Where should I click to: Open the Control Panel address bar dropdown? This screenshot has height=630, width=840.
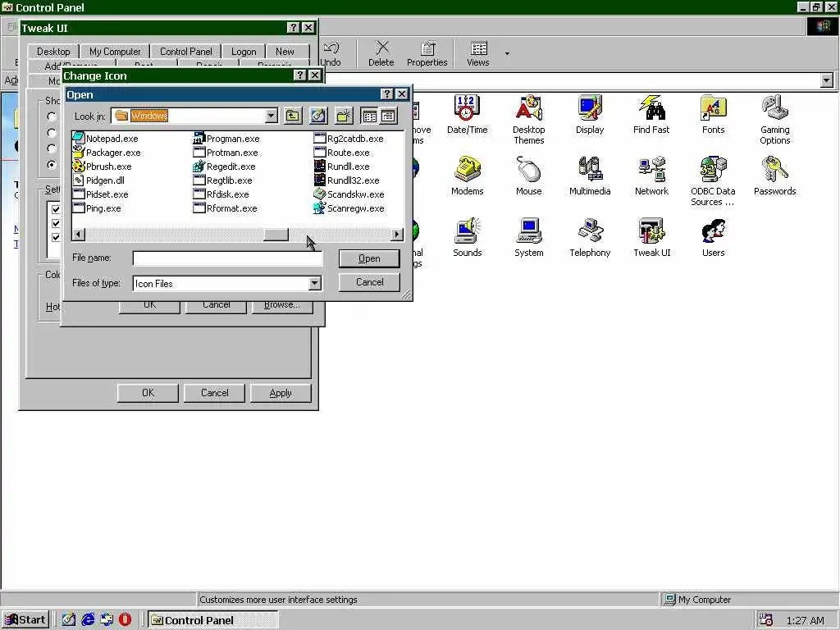827,80
